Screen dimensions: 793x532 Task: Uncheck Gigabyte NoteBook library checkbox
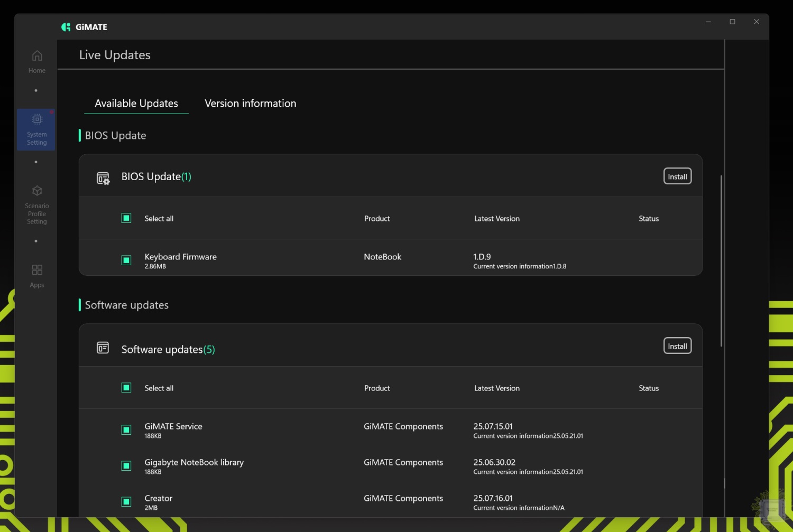[126, 465]
